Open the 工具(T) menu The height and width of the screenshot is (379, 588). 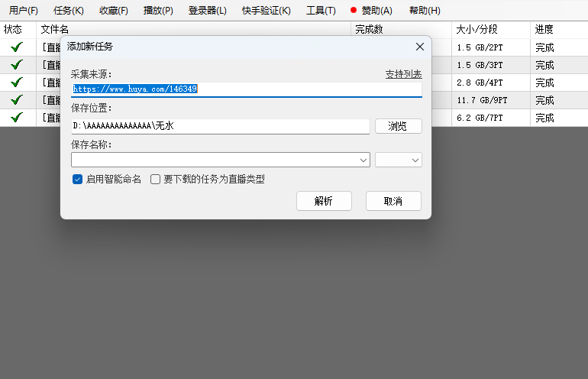coord(321,11)
